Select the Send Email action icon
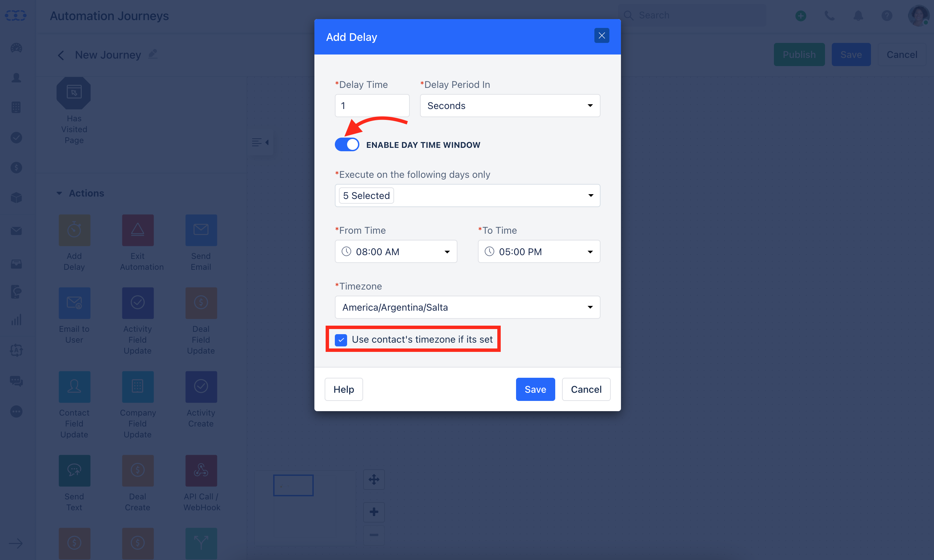 click(x=201, y=230)
